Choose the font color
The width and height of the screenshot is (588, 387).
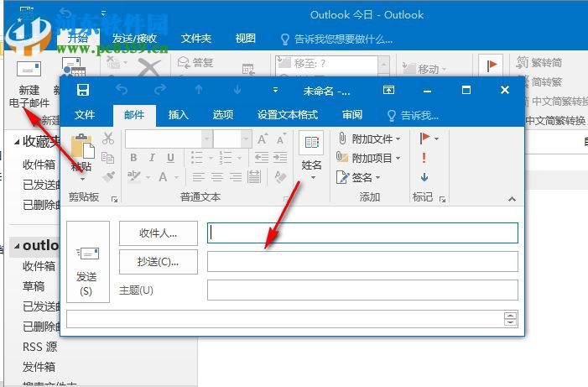[163, 176]
